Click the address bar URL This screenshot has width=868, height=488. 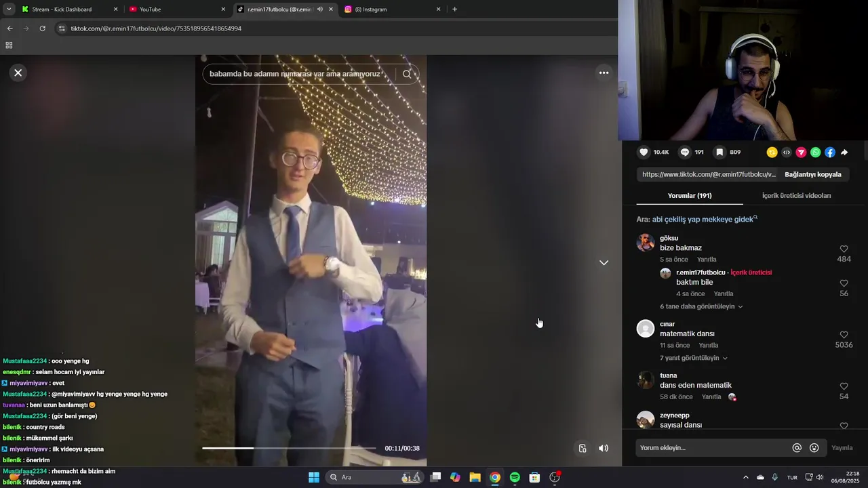156,28
